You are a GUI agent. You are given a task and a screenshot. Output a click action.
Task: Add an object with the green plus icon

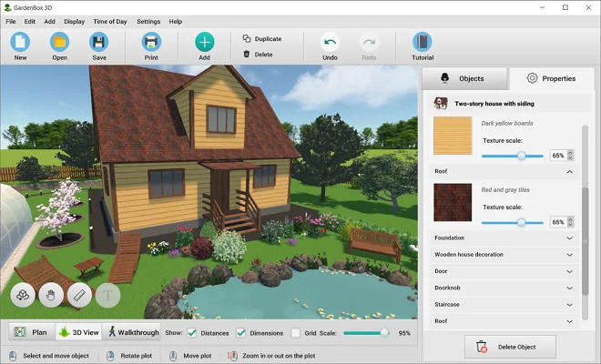204,42
